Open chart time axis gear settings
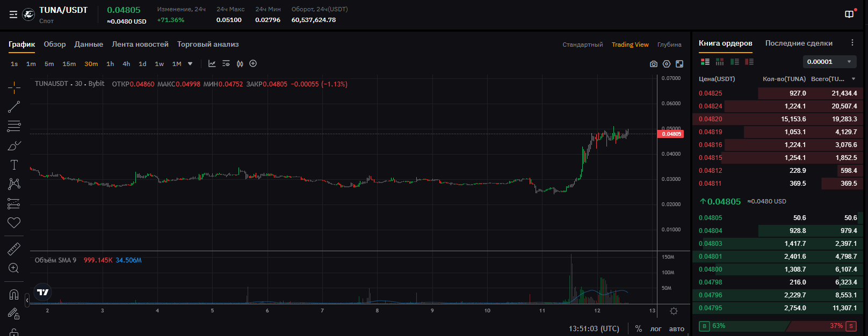 click(674, 311)
